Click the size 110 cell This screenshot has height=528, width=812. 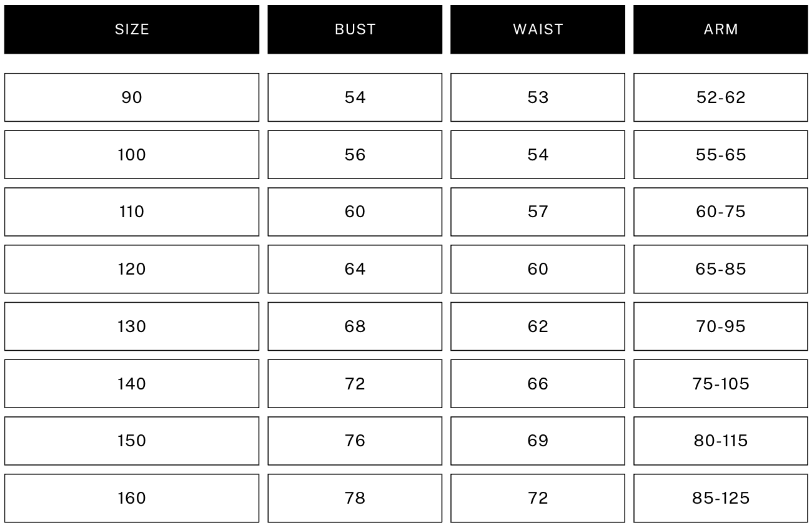(132, 212)
